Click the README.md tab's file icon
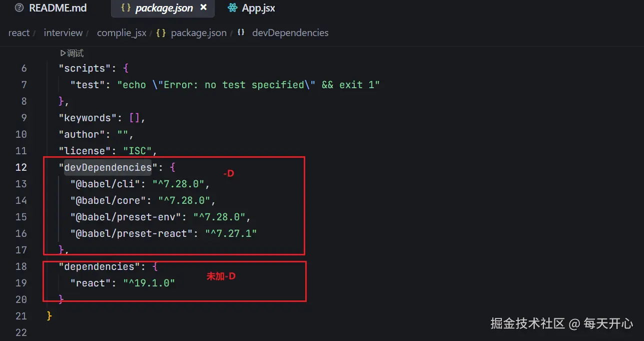 tap(20, 8)
